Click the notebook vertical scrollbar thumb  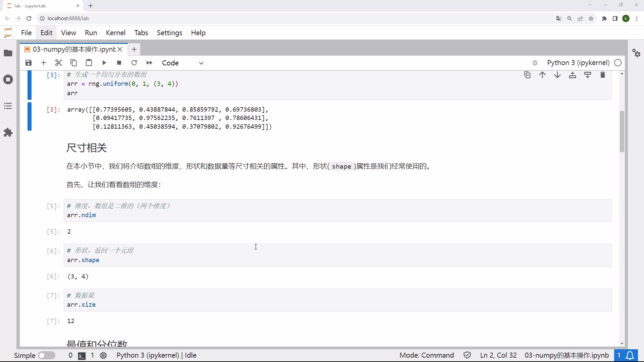click(x=622, y=131)
